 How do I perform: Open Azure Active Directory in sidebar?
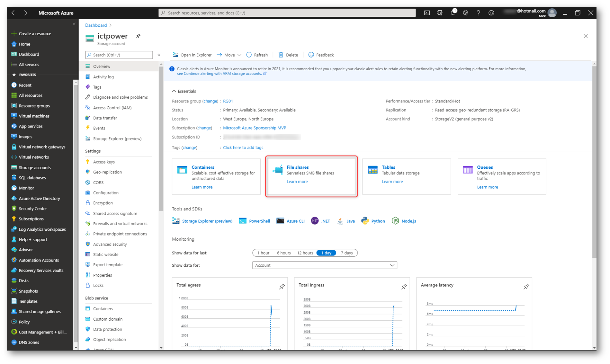(x=39, y=198)
